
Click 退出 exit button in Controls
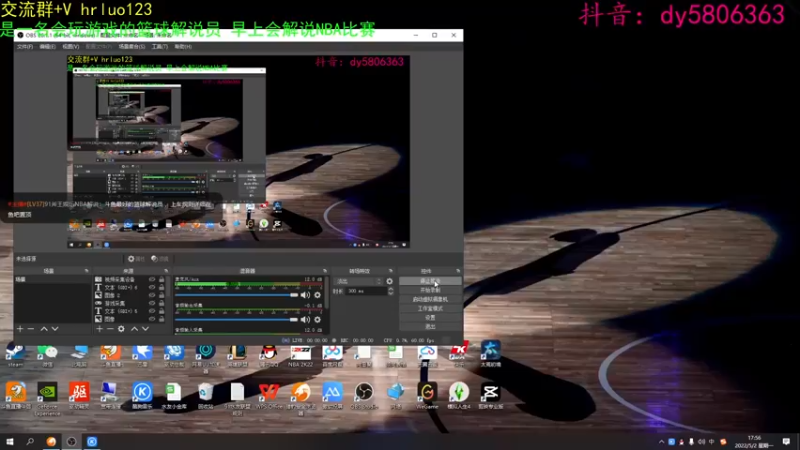(430, 327)
